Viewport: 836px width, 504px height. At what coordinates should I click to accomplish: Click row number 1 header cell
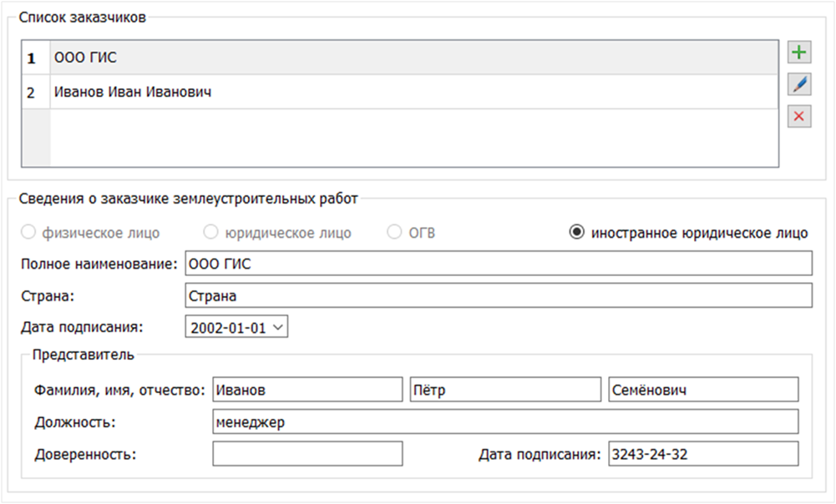[32, 58]
